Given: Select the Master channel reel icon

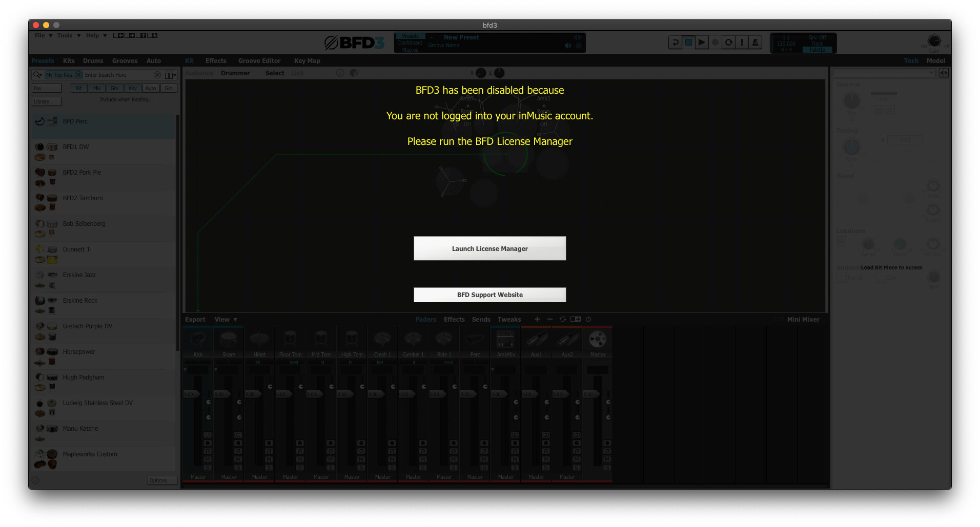Looking at the screenshot, I should click(598, 339).
